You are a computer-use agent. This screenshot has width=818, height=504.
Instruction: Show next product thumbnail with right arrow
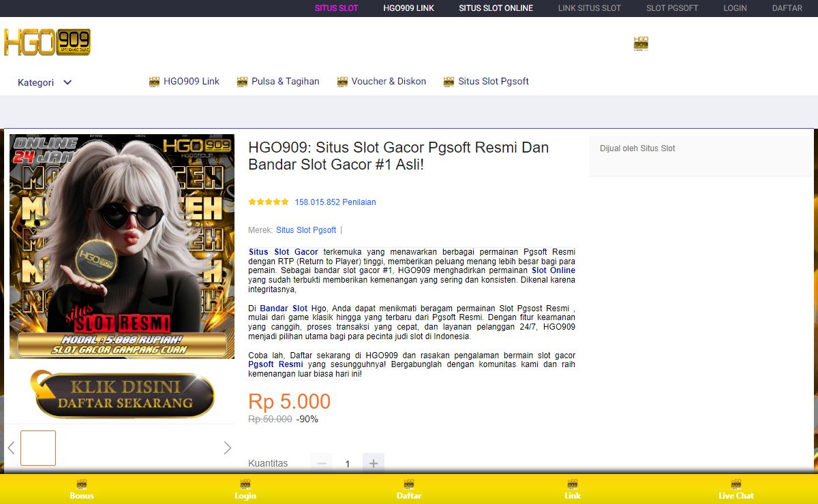pos(228,447)
